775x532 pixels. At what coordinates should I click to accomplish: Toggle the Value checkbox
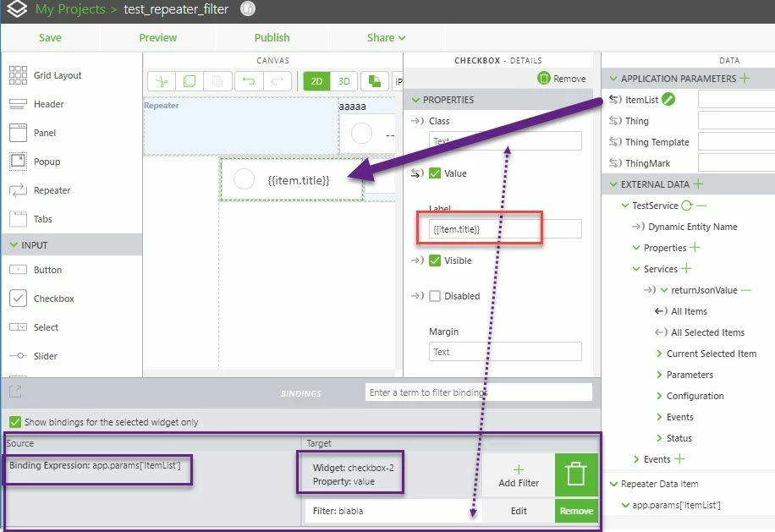click(435, 173)
